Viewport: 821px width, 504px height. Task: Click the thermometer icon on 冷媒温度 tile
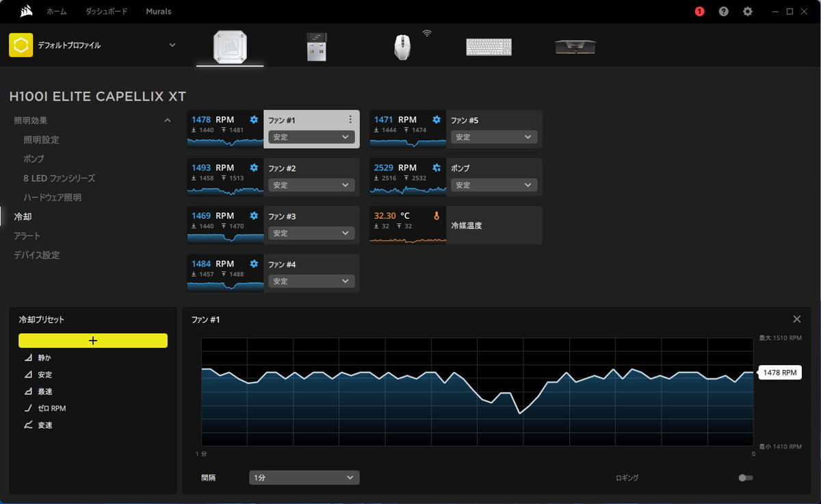click(x=436, y=215)
